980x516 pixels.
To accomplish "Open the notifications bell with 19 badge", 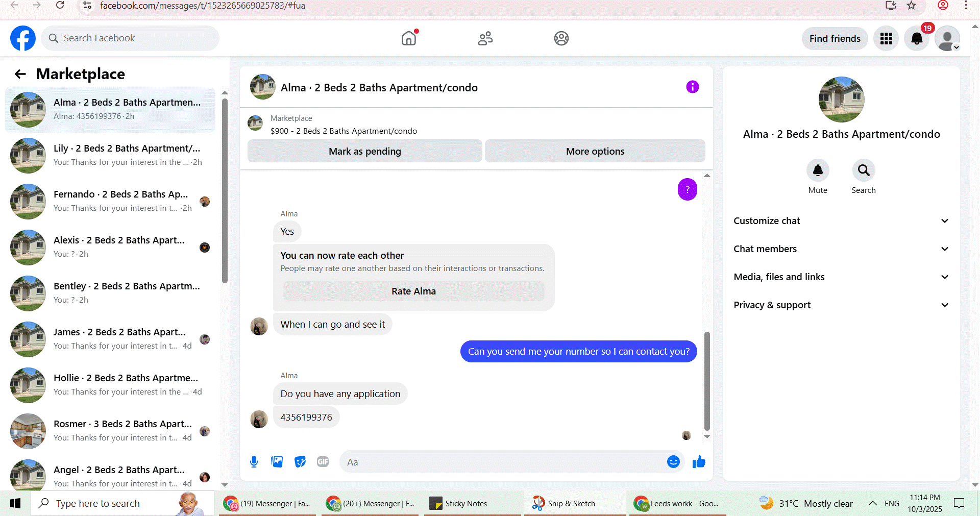I will click(917, 38).
